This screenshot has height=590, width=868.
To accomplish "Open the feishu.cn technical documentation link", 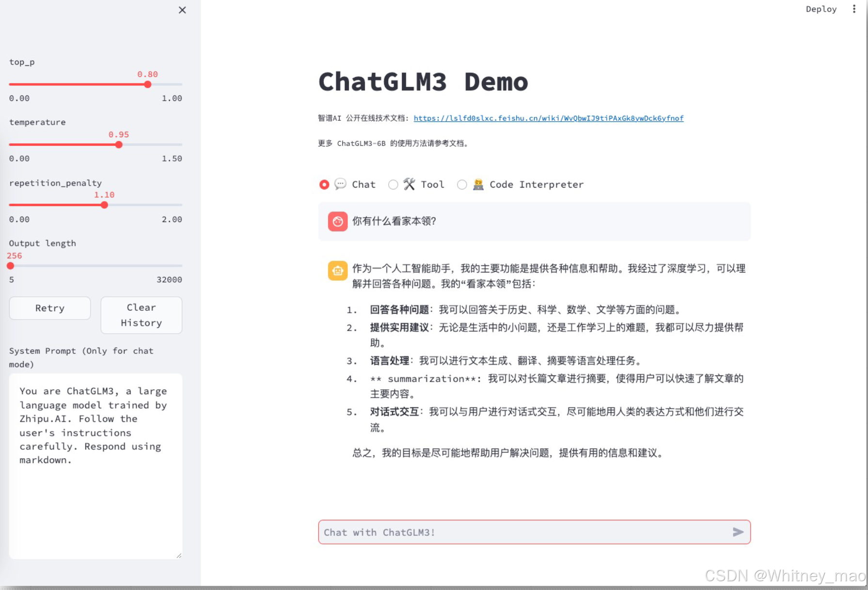I will [x=548, y=118].
